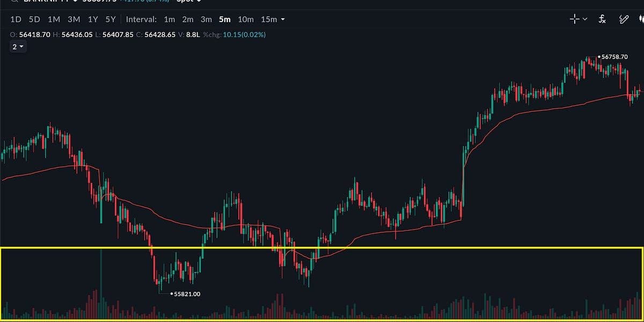Set interval to 1m

click(x=169, y=19)
